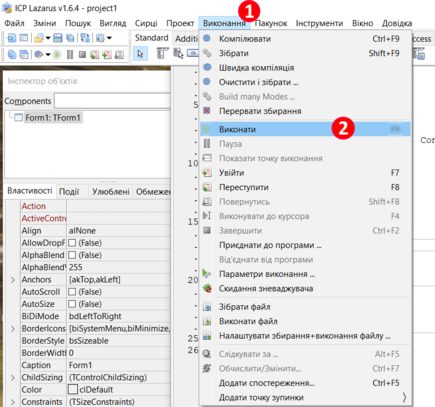
Task: Toggle the AutoScroll property checkbox
Action: pos(72,292)
